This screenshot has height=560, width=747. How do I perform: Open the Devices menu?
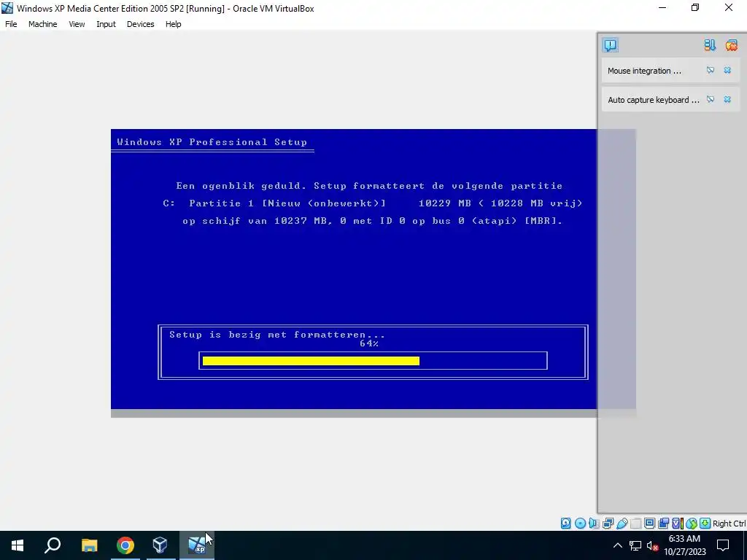[x=140, y=24]
